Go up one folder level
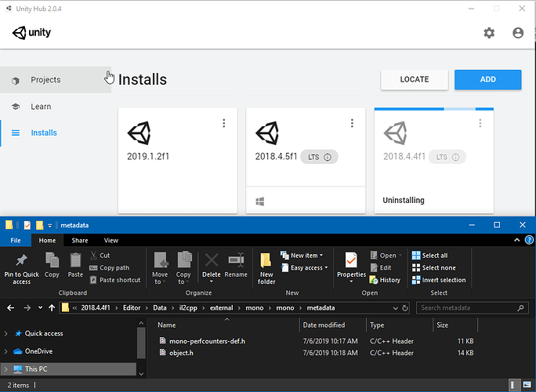Image resolution: width=536 pixels, height=392 pixels. (52, 308)
